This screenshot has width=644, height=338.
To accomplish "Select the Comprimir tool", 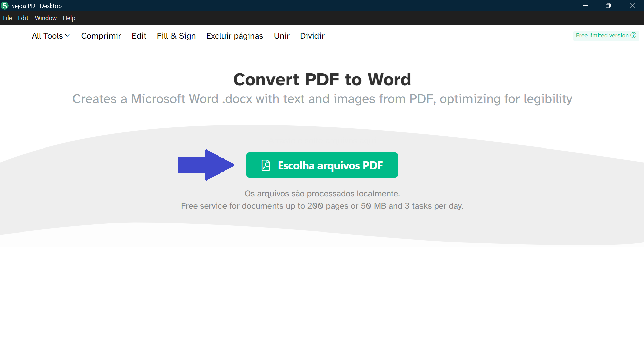I will tap(101, 36).
